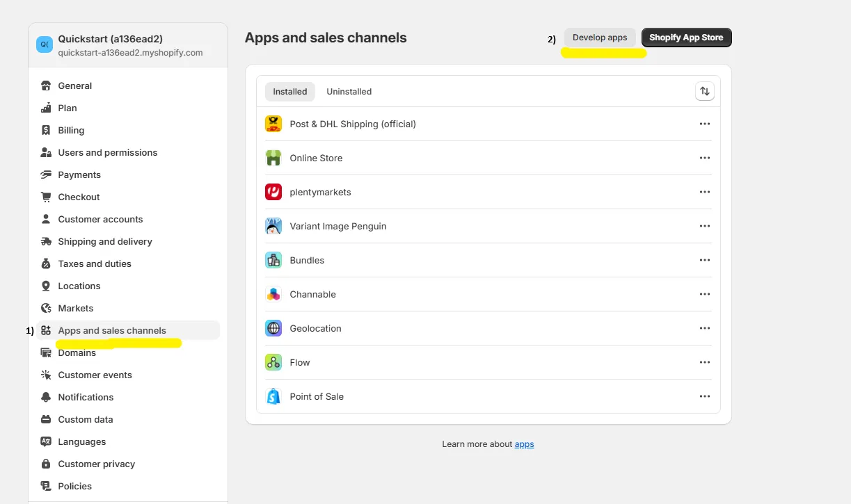Click the Geolocation globe app icon

pyautogui.click(x=273, y=328)
